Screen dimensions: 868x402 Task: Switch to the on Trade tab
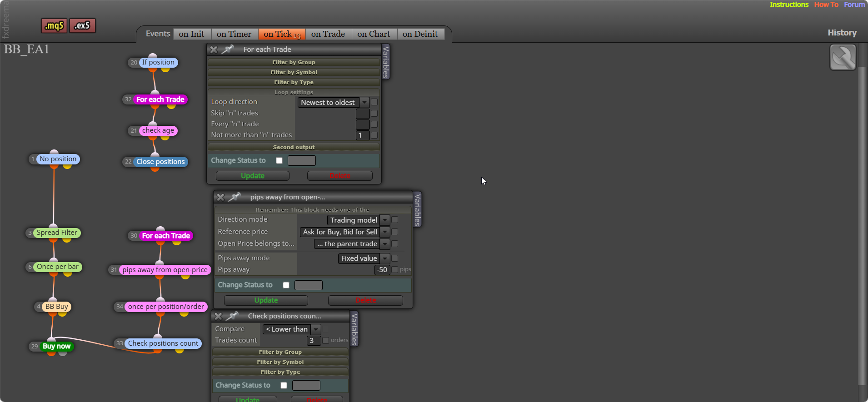click(x=328, y=34)
